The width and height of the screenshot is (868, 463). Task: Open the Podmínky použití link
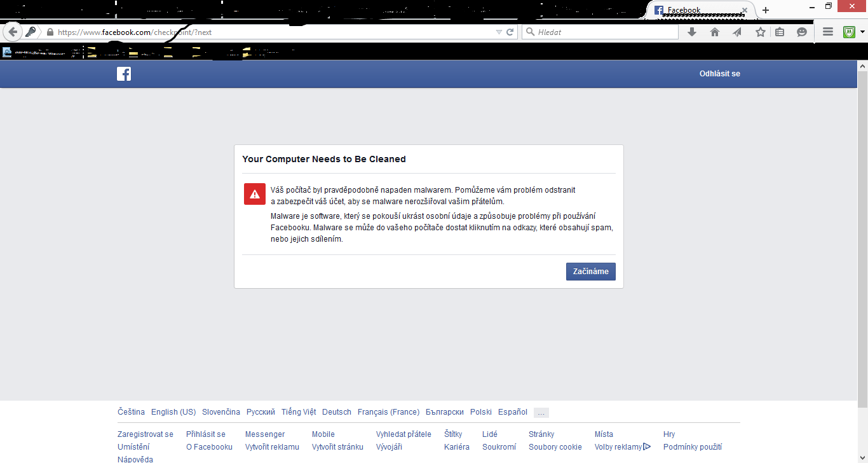pos(693,447)
